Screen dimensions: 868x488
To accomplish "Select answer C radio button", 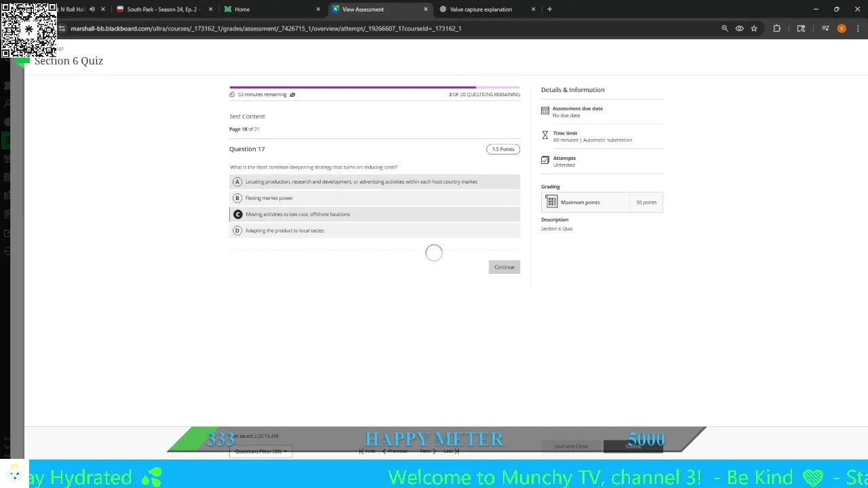I will 237,214.
